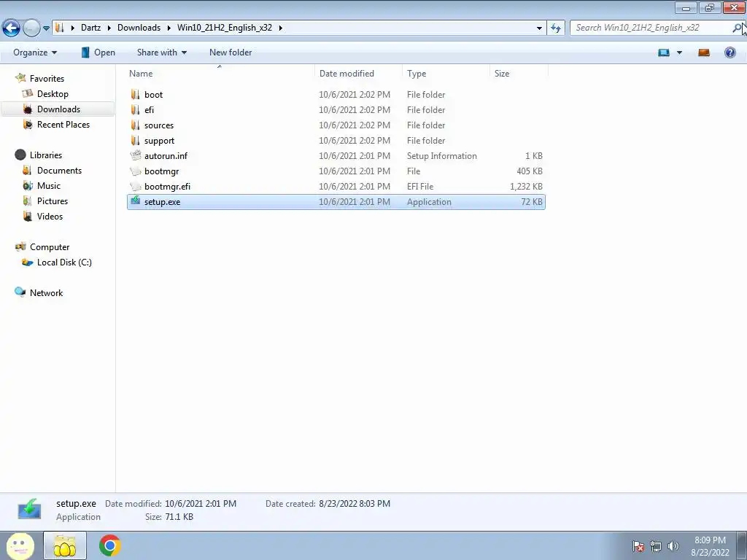Expand the arrow after Downloads breadcrumb
The height and width of the screenshot is (560, 747).
click(x=169, y=28)
